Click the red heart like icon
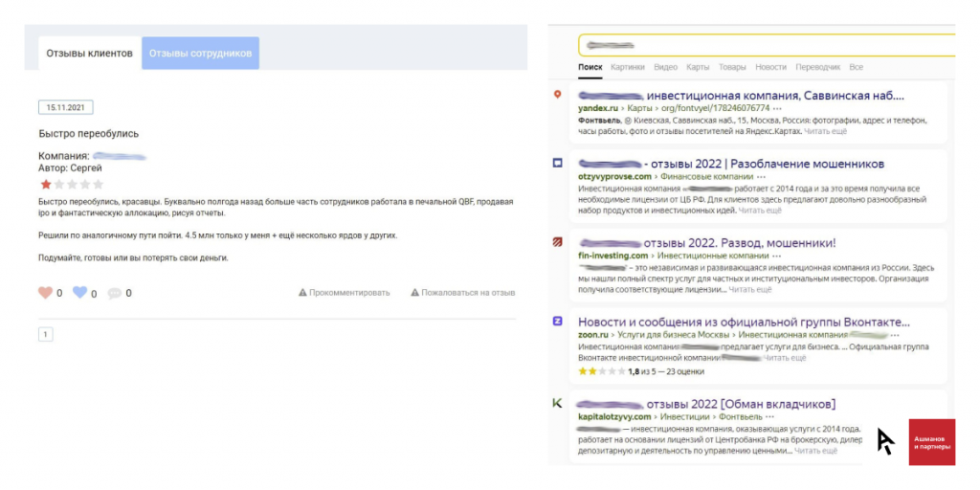 [x=46, y=293]
